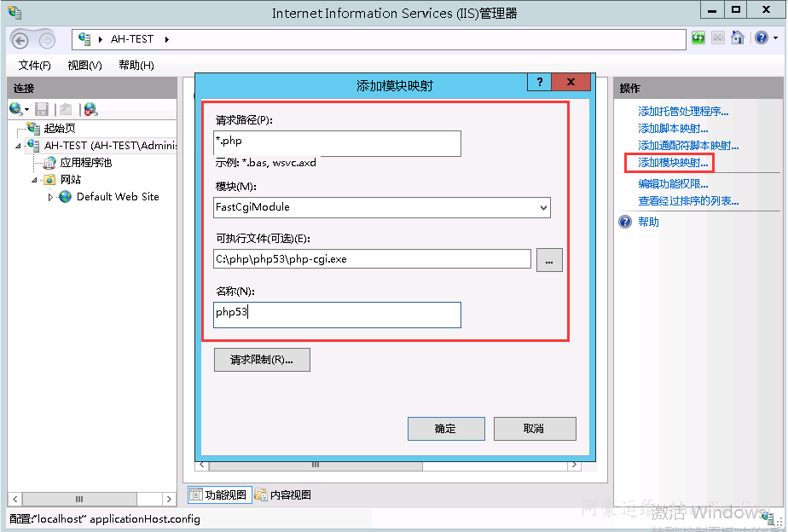Click the browse button for executable file
Screen dimensions: 788x532
pos(549,260)
